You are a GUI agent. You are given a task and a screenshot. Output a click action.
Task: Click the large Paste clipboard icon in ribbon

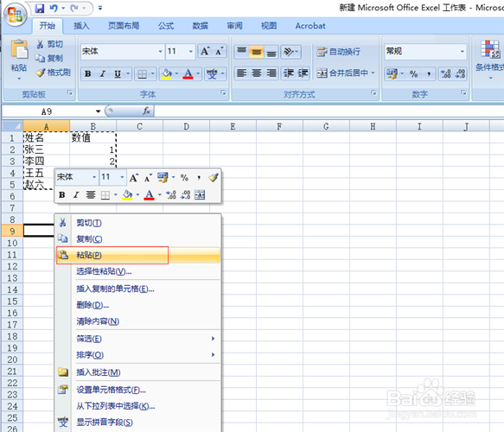[x=19, y=49]
